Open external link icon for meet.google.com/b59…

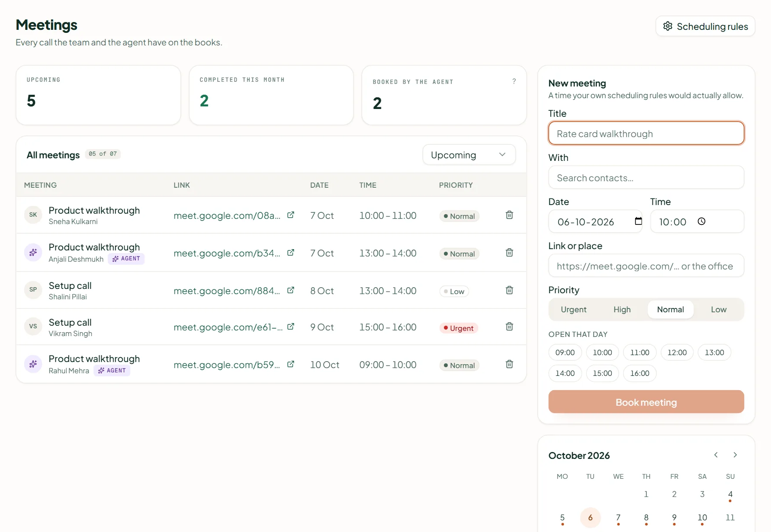pos(291,364)
